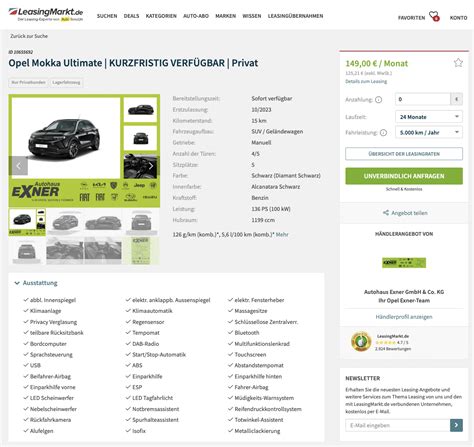
Task: Open the DEALS menu item
Action: click(131, 16)
